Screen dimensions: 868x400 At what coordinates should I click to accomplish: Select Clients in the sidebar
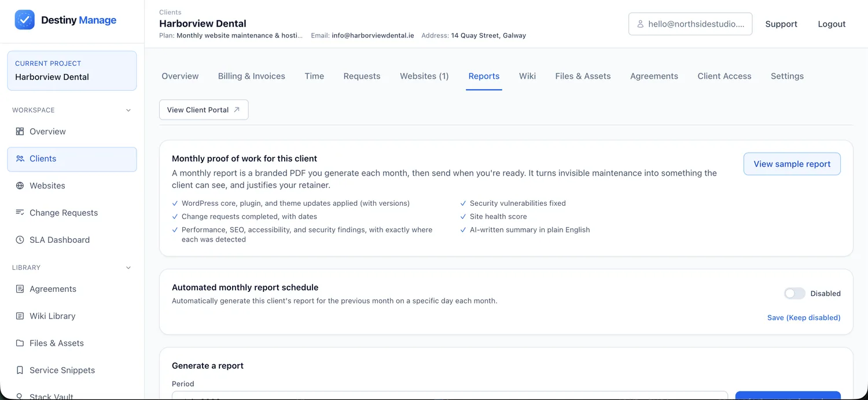pyautogui.click(x=72, y=158)
